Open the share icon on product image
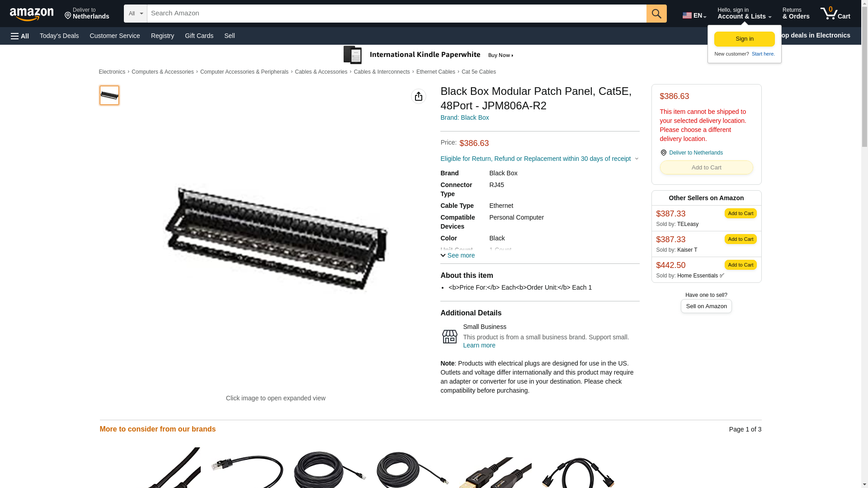The height and width of the screenshot is (488, 868). click(x=419, y=96)
